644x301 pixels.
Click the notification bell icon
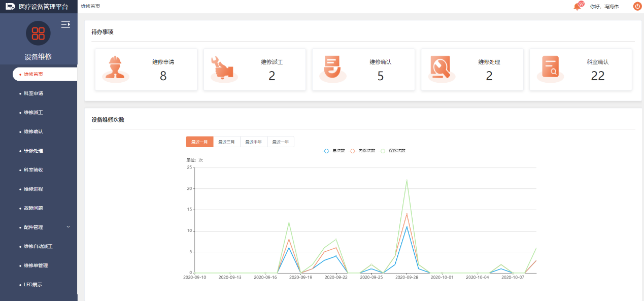(x=577, y=7)
